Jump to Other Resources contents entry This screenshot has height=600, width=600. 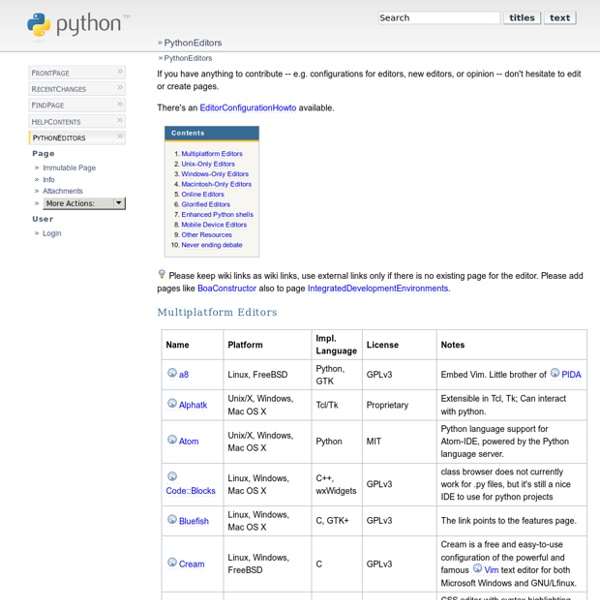click(x=207, y=235)
